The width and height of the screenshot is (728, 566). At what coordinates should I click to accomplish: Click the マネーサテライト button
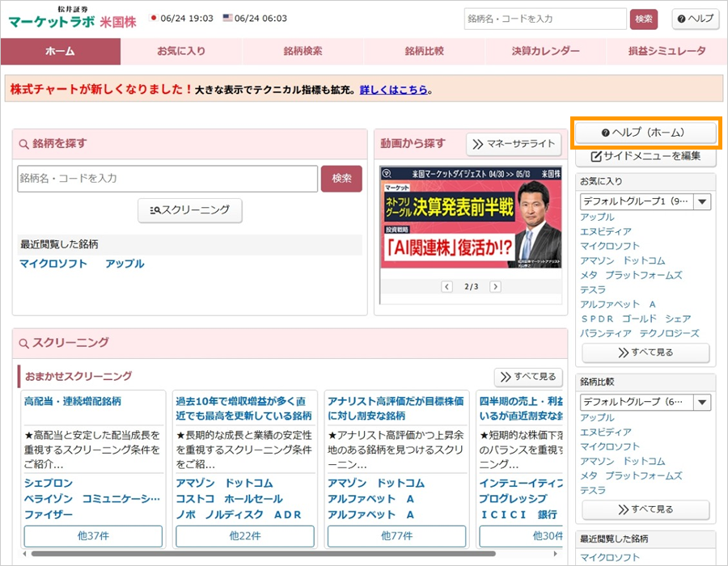click(x=514, y=144)
